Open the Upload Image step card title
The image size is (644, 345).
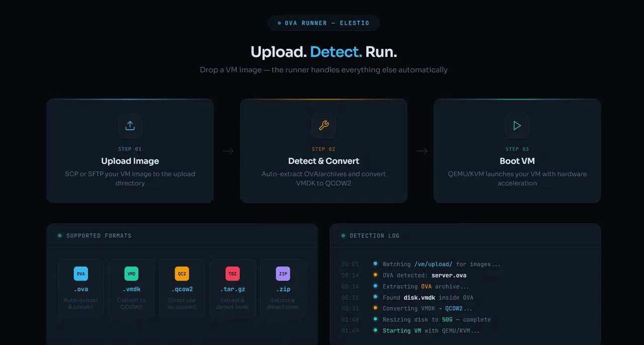click(130, 161)
